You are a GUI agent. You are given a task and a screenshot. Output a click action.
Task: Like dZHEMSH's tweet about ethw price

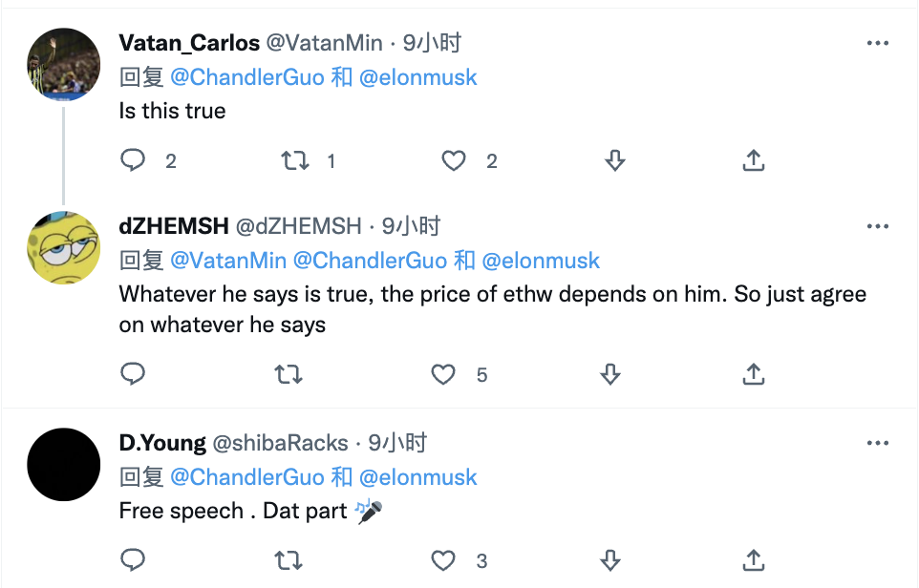pos(443,374)
